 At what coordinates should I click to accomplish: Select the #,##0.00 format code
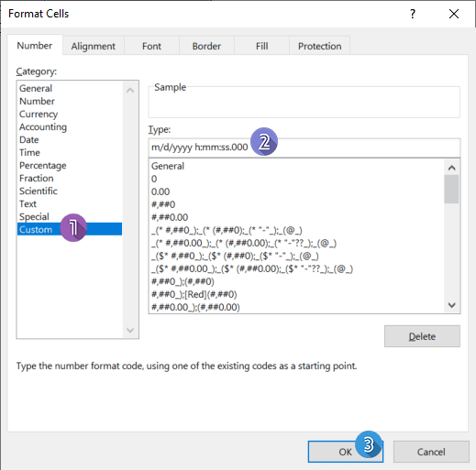(x=170, y=217)
